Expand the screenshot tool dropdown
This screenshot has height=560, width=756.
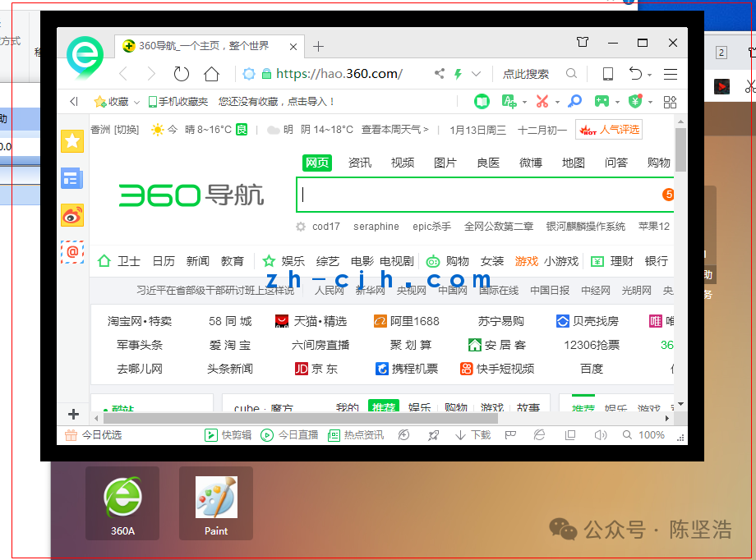557,102
